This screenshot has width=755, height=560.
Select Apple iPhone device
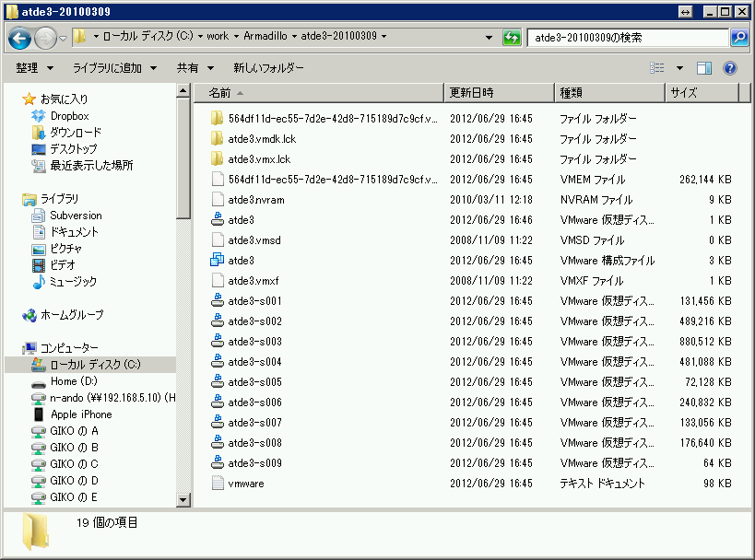72,414
